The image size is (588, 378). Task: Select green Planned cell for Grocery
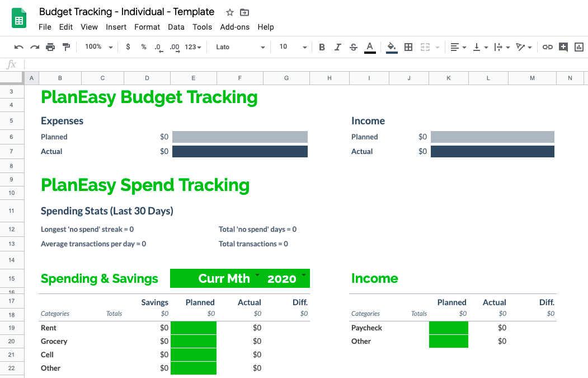click(194, 341)
